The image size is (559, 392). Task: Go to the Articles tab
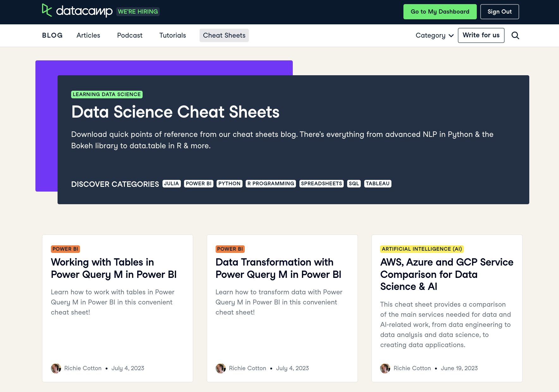(88, 35)
